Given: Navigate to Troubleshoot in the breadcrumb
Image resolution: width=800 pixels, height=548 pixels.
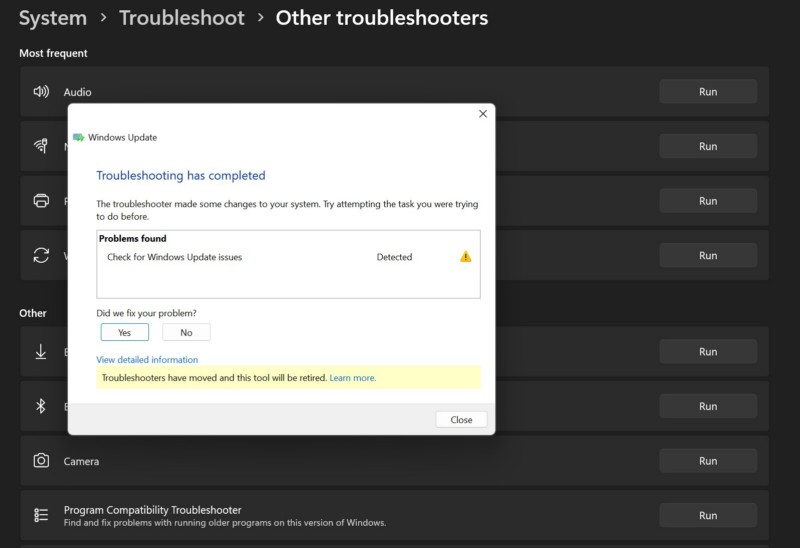Looking at the screenshot, I should point(181,18).
